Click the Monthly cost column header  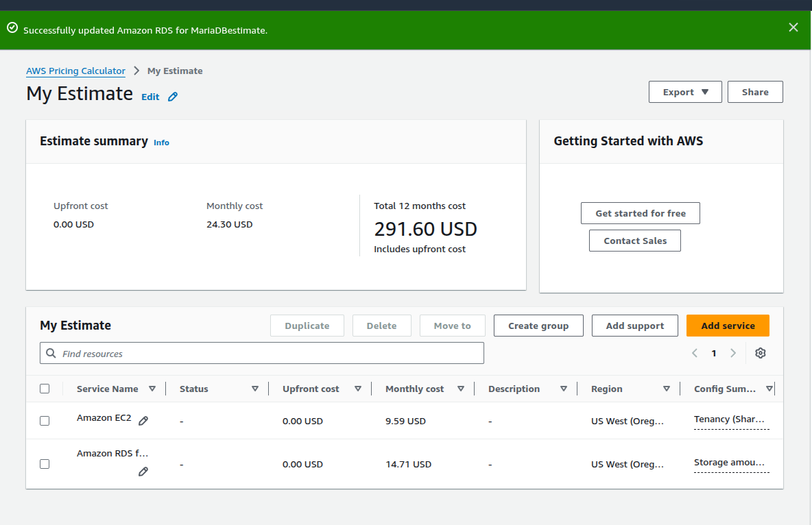point(414,389)
